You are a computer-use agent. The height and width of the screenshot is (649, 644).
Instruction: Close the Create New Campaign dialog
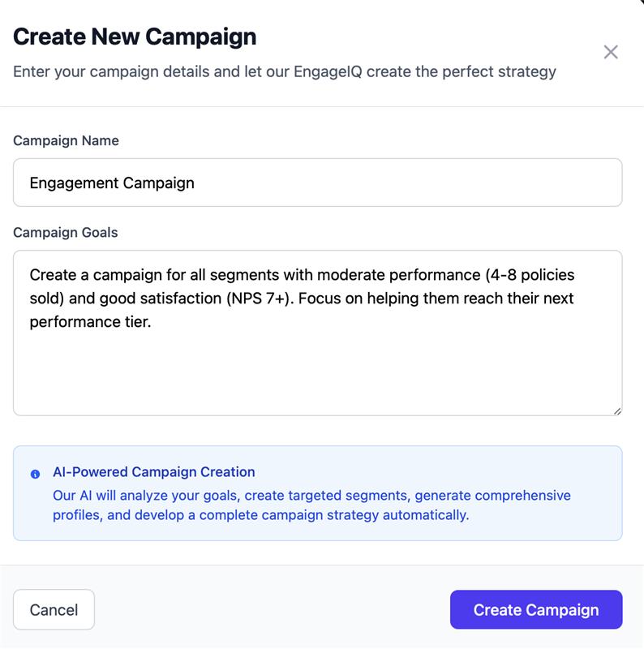[x=611, y=53]
